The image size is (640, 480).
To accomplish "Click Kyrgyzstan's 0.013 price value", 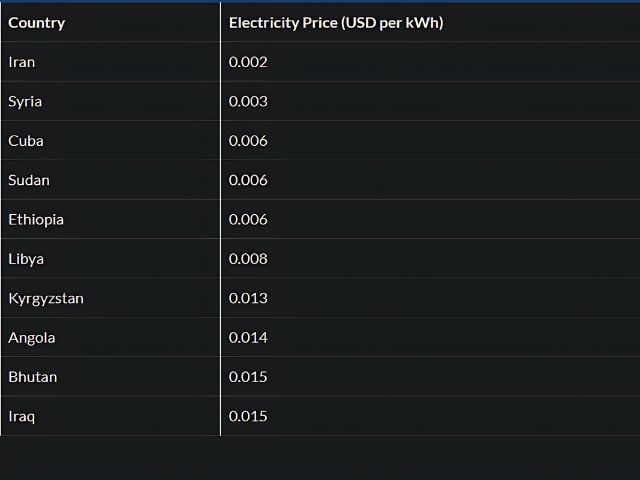I will click(x=248, y=298).
